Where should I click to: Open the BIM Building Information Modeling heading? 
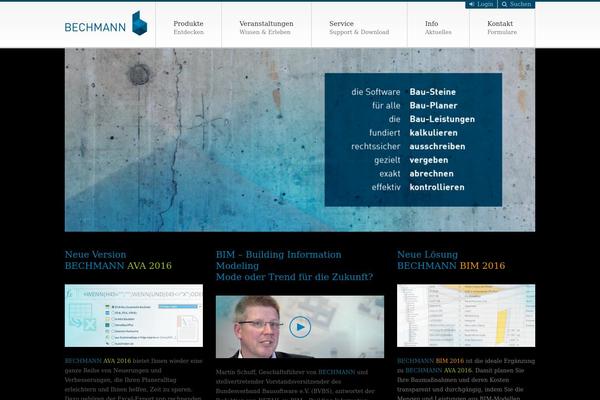click(279, 260)
